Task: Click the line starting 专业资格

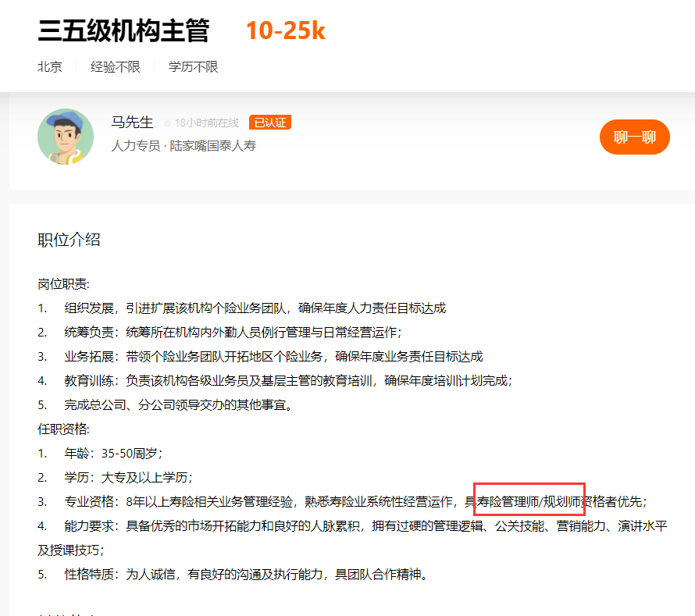Action: [x=342, y=502]
